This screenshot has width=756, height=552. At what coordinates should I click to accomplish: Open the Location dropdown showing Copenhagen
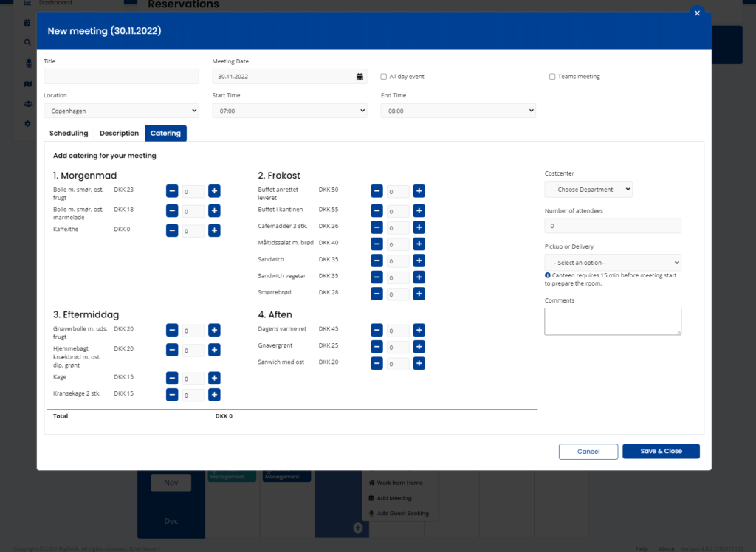(x=121, y=111)
